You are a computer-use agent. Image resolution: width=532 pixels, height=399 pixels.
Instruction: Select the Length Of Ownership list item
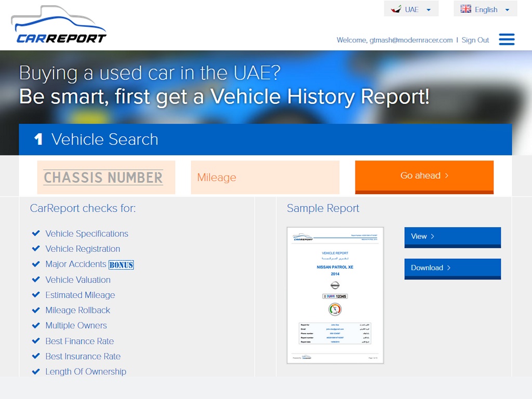tap(86, 371)
